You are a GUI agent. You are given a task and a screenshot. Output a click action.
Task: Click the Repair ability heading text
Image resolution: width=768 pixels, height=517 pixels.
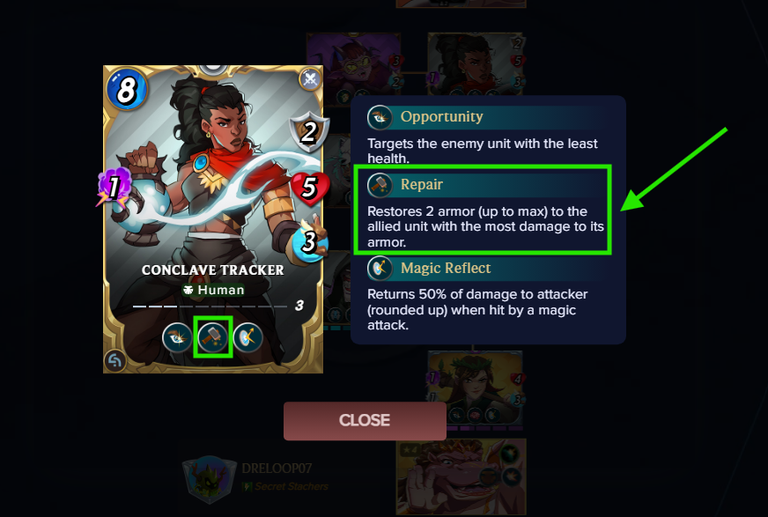422,185
